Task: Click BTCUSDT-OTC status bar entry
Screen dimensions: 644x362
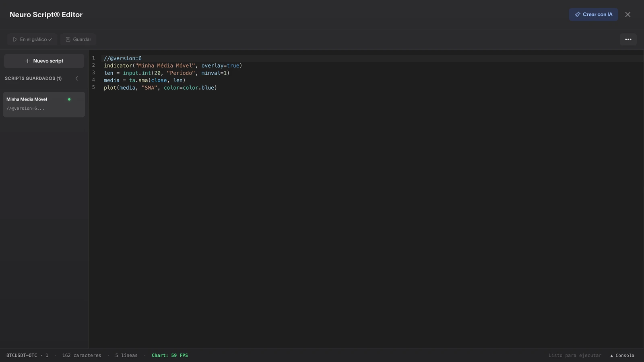Action: [27, 356]
